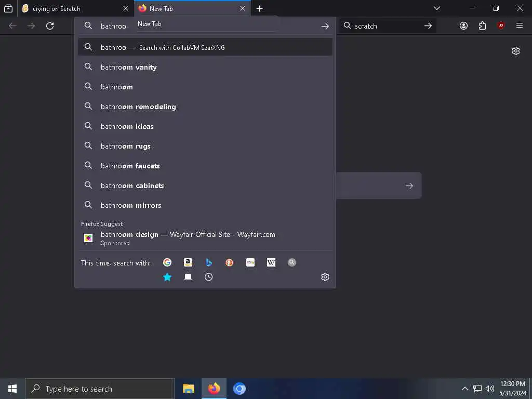532x399 pixels.
Task: Open volume control tray icon
Action: point(489,389)
